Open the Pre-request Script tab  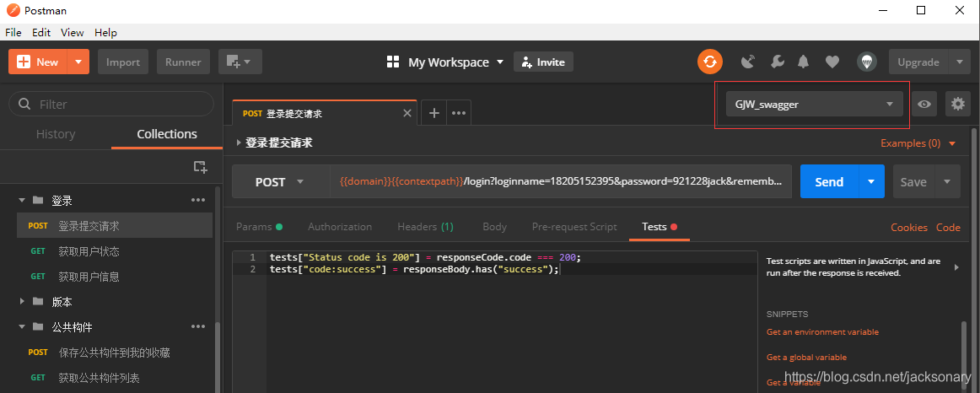pyautogui.click(x=574, y=227)
